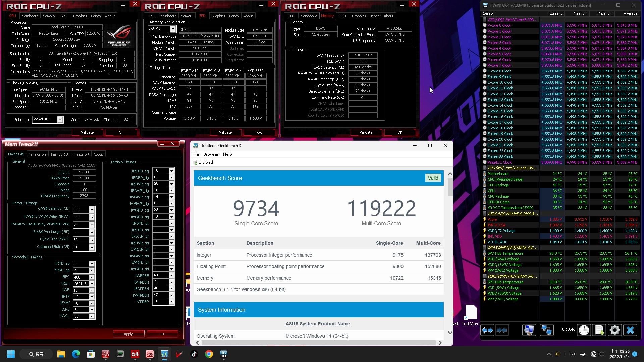Open Graphics tab in Memory CPU-Z window

click(359, 16)
